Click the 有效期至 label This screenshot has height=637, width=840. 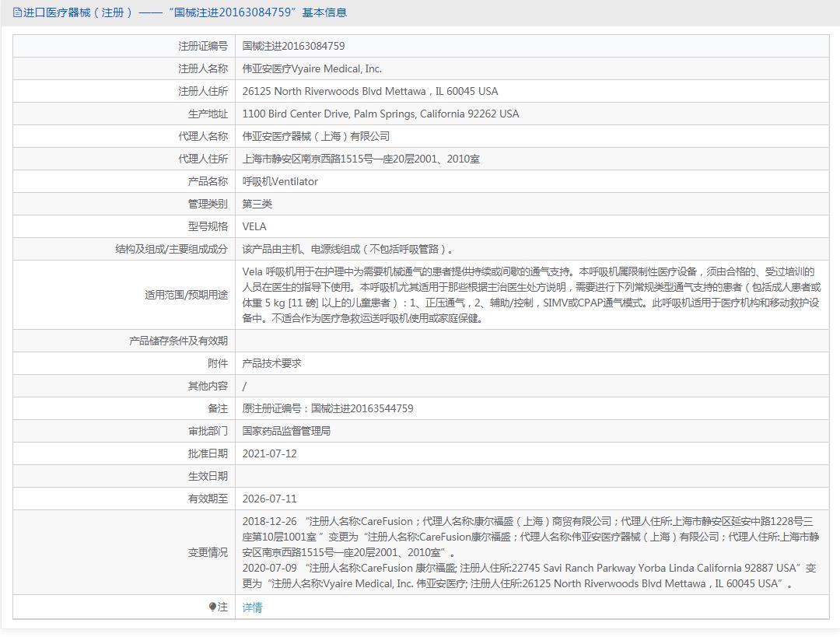(x=208, y=499)
